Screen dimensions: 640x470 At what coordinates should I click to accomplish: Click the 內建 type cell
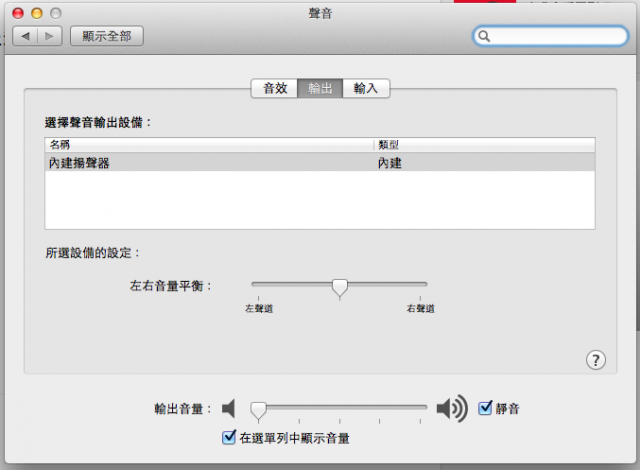coord(390,163)
